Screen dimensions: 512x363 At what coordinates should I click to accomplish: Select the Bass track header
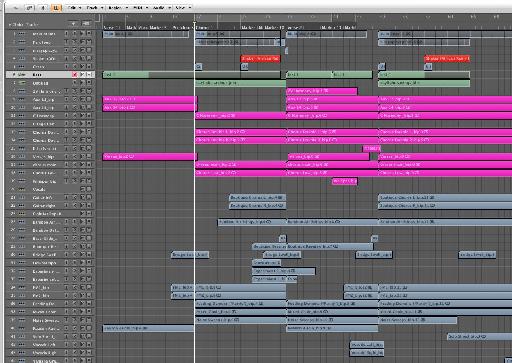[50, 75]
